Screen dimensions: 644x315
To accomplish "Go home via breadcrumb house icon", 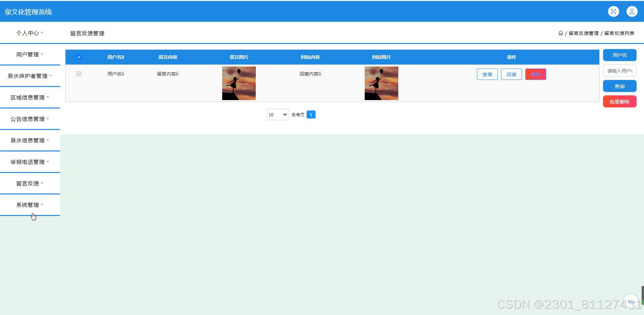I will coord(560,33).
